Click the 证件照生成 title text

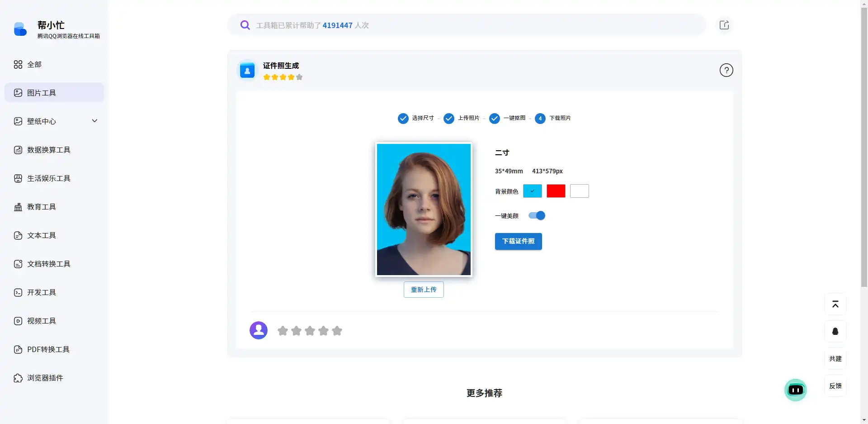(281, 66)
